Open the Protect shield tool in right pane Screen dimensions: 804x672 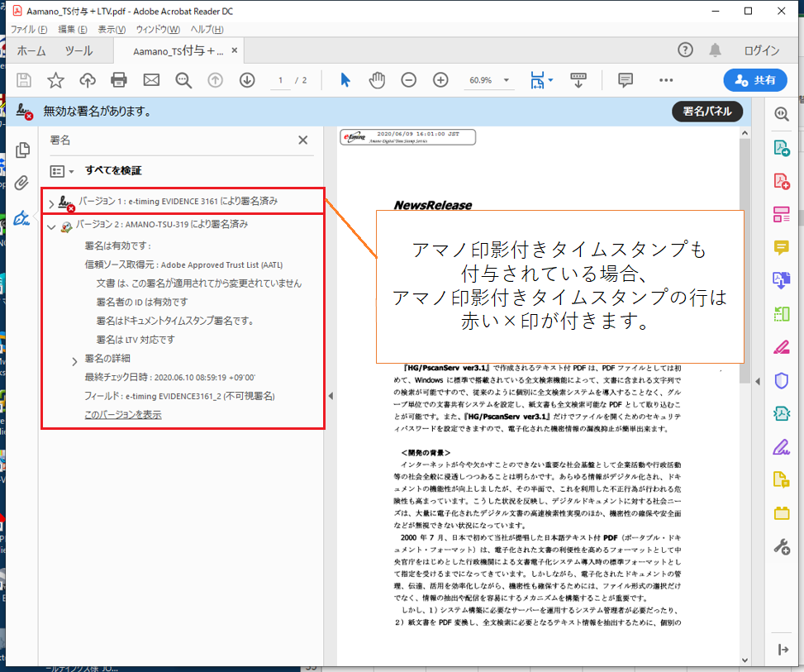pyautogui.click(x=782, y=380)
